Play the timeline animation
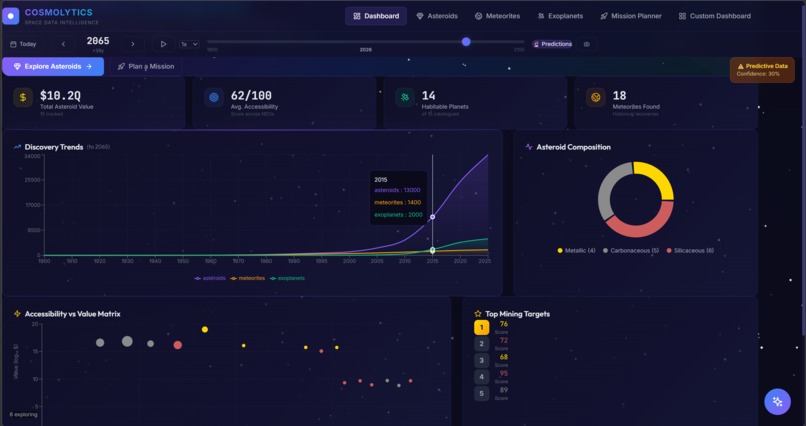 coord(163,44)
